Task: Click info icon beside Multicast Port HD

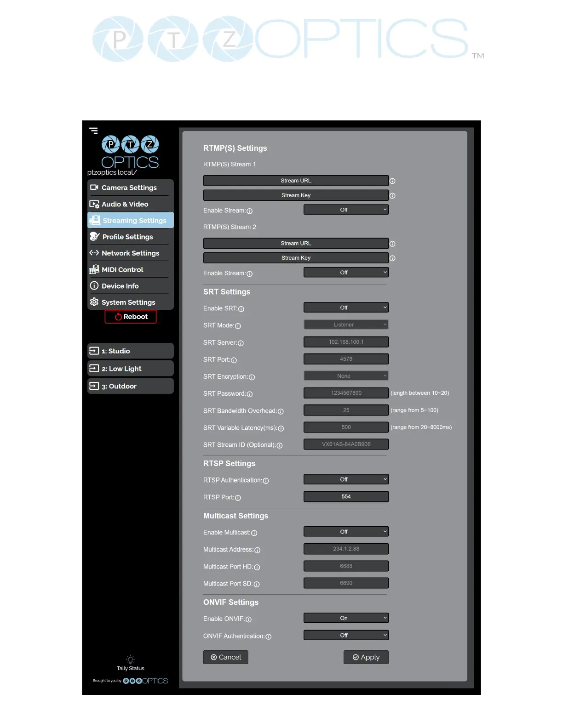Action: click(257, 568)
